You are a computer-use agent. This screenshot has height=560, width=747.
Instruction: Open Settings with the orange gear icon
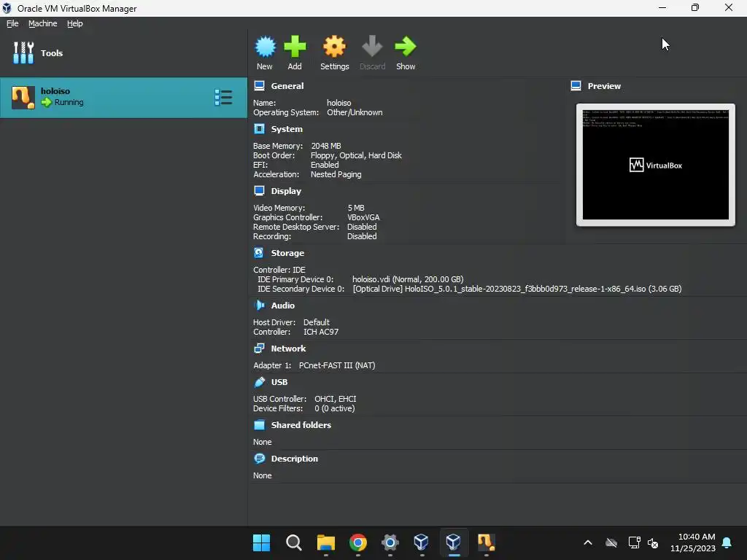(334, 47)
